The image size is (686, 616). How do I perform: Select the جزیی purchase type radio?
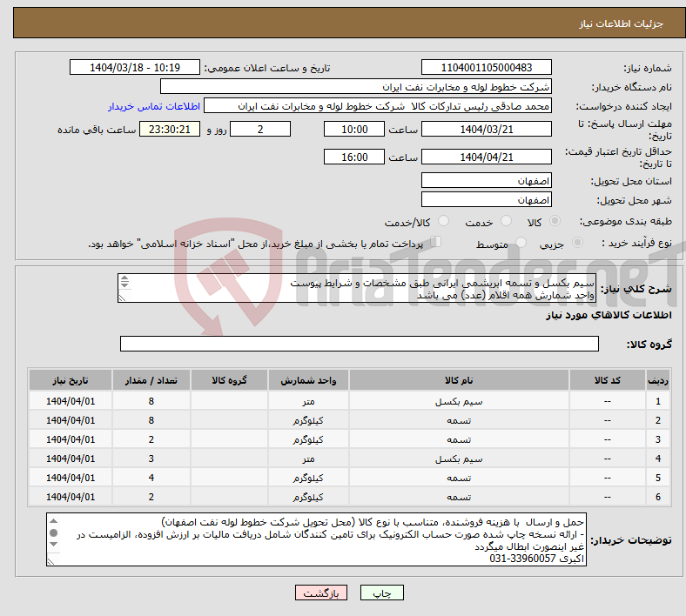pos(577,242)
